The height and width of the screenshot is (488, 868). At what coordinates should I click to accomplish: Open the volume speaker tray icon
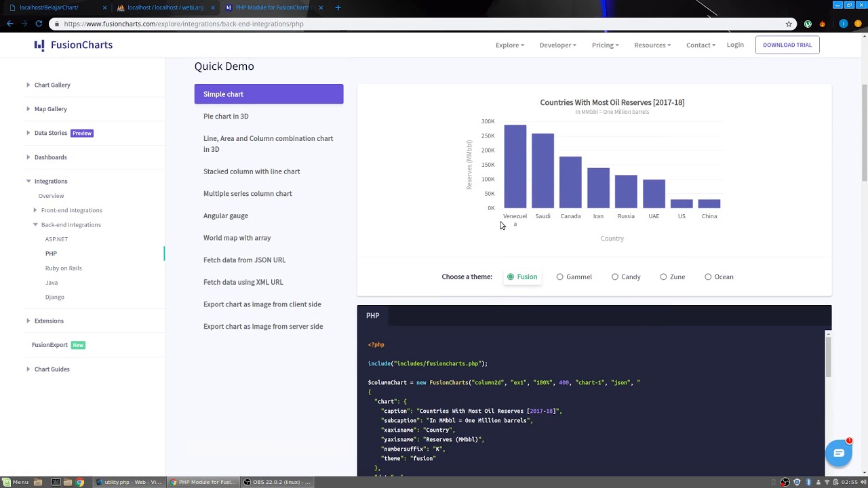[x=863, y=482]
